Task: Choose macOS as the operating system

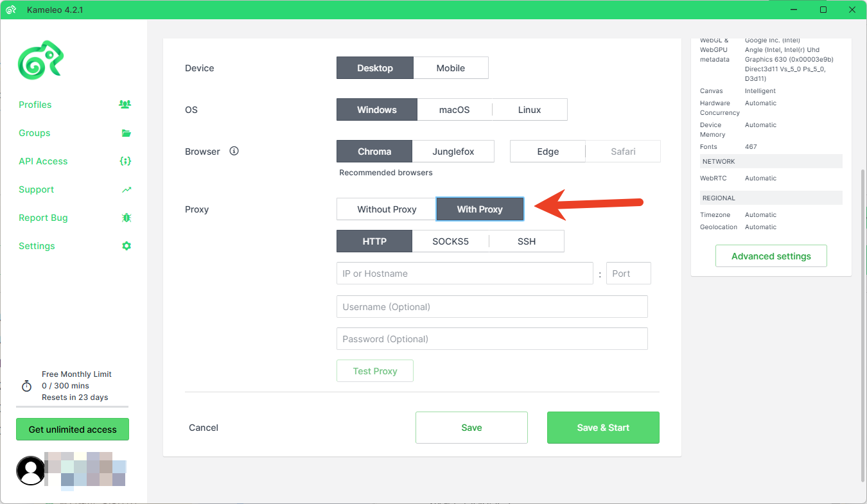Action: (x=454, y=110)
